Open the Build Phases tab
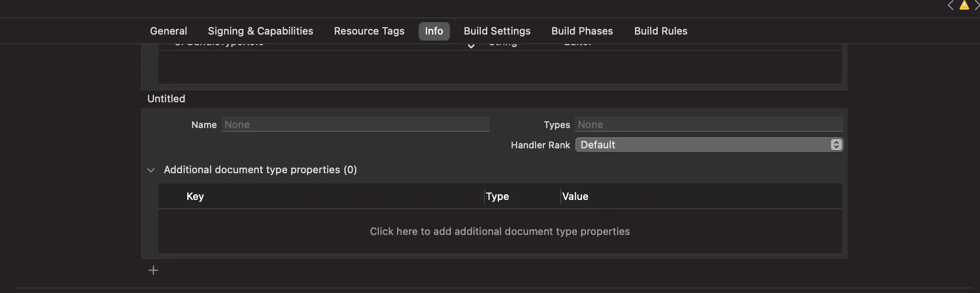Screen dimensions: 980x293 click(x=582, y=31)
